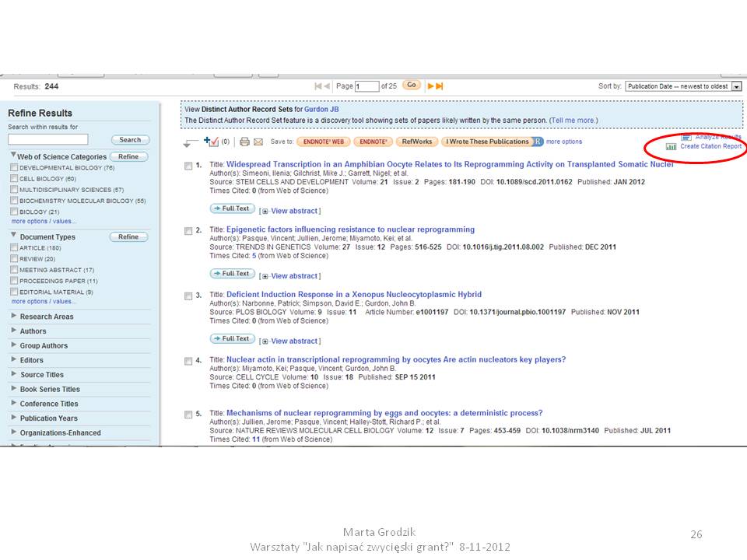Check Biochemistry Molecular Biology box
This screenshot has height=560, width=747.
pos(14,201)
